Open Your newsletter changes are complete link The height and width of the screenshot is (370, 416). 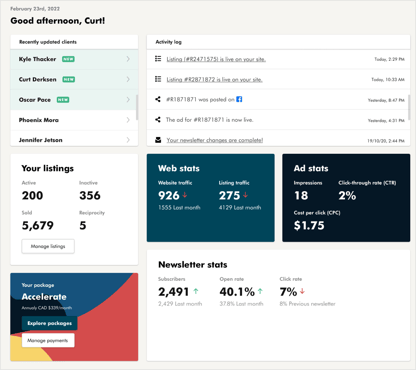coord(215,140)
